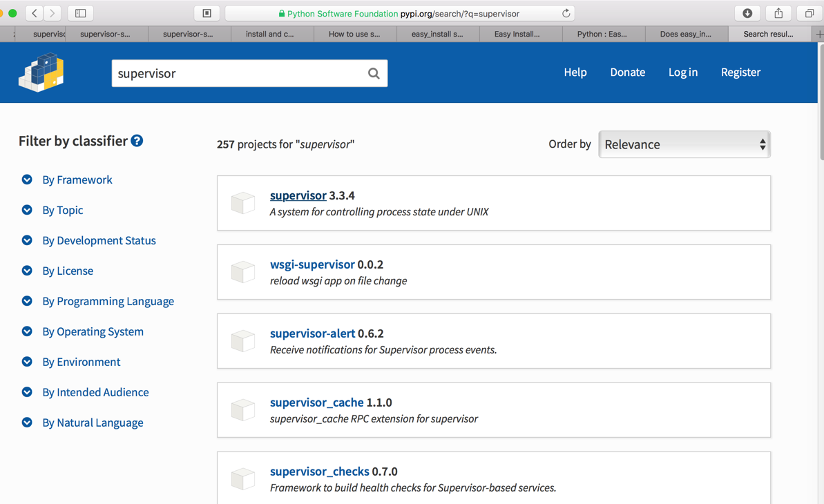
Task: Expand the By Framework filter
Action: [67, 180]
